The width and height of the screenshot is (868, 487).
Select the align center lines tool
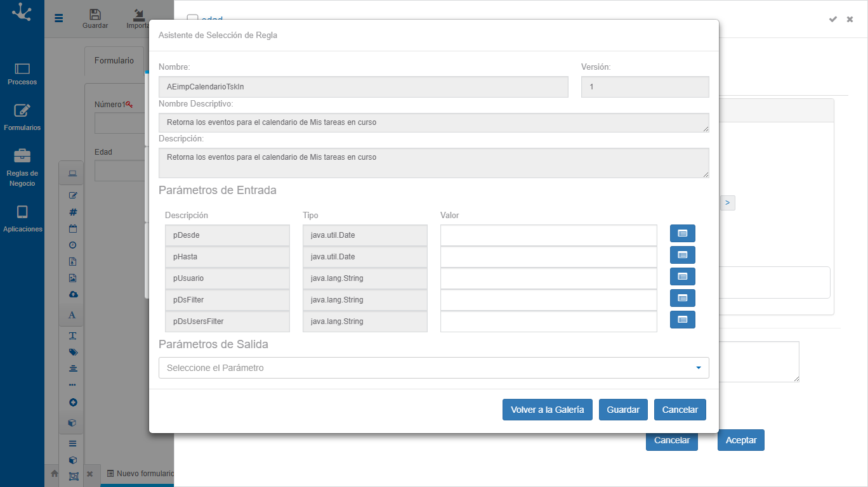click(72, 368)
